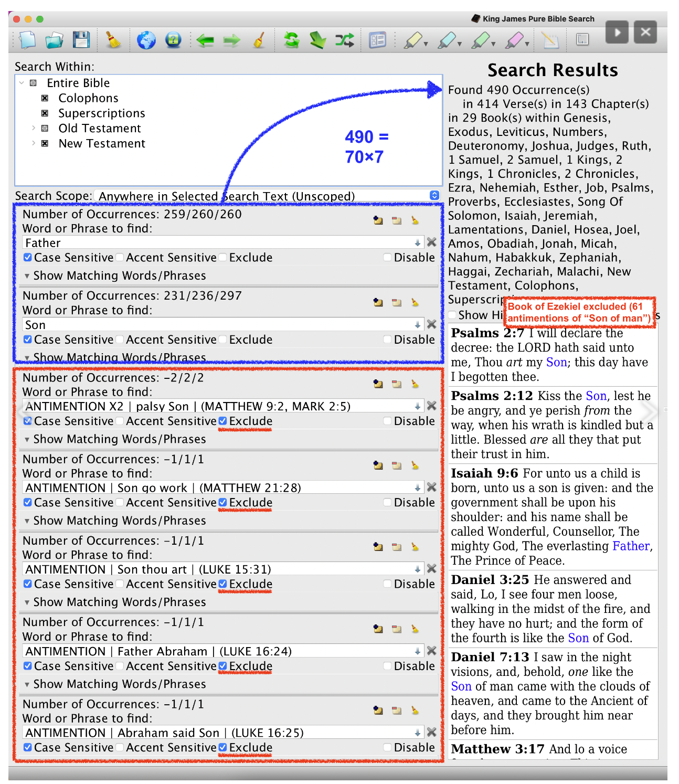Clear Father phrase with its small broom
This screenshot has height=784, width=679.
[x=415, y=220]
